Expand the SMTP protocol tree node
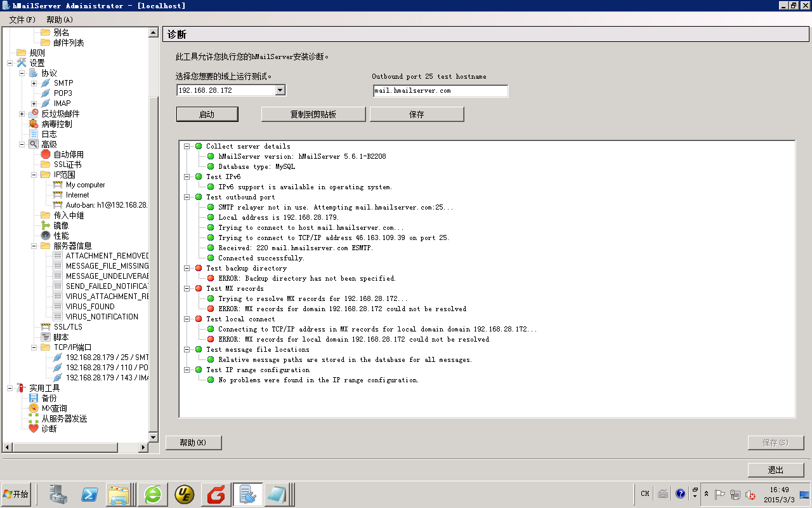812x508 pixels. 34,83
